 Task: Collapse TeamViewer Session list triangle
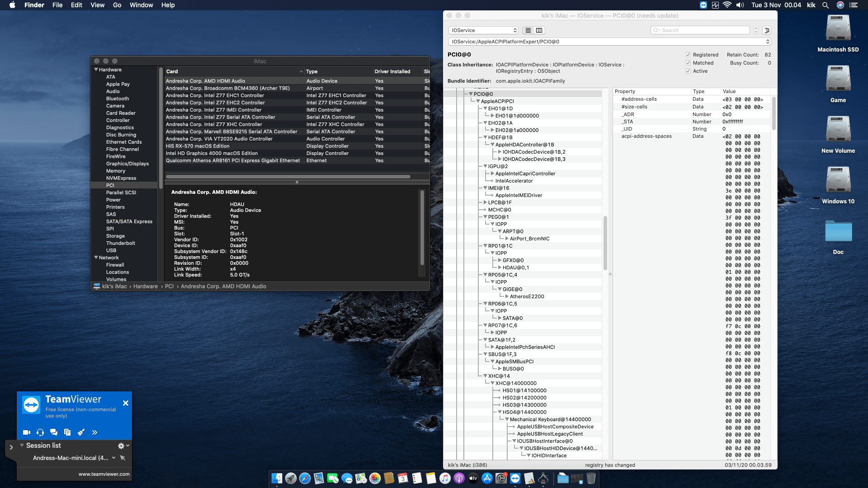point(22,445)
